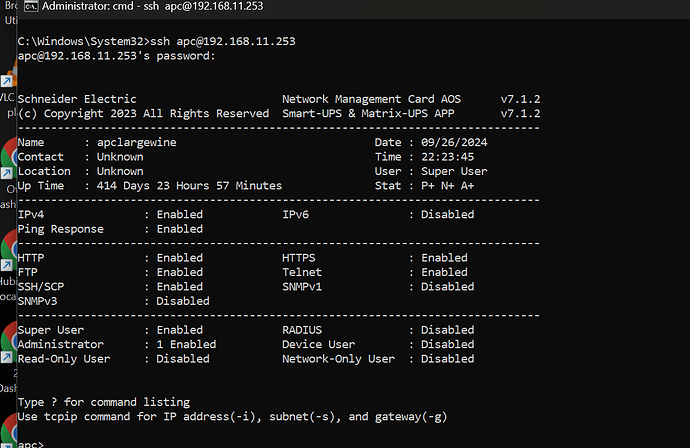Click the 'Network-Only User' label
Screen dimensions: 690x448
coord(338,359)
